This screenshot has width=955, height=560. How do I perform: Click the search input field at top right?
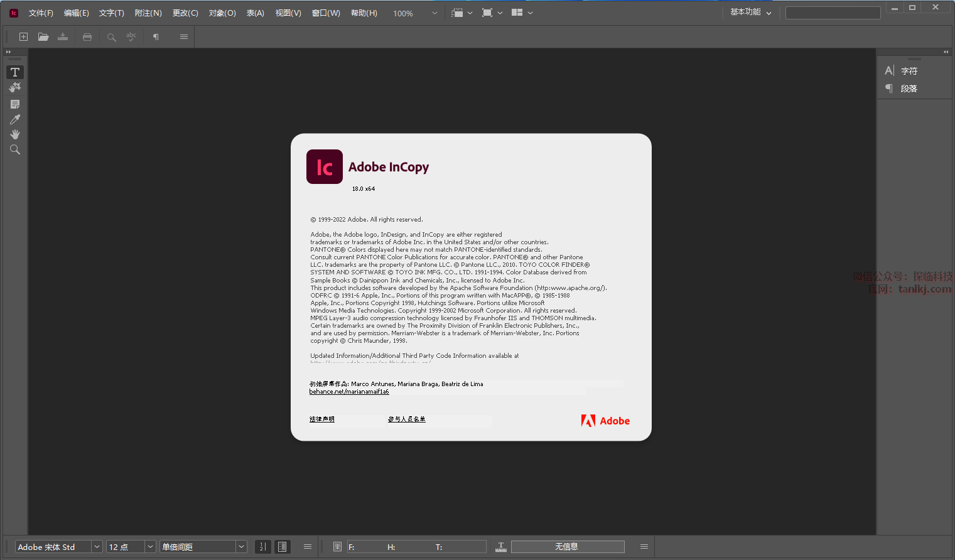point(833,13)
